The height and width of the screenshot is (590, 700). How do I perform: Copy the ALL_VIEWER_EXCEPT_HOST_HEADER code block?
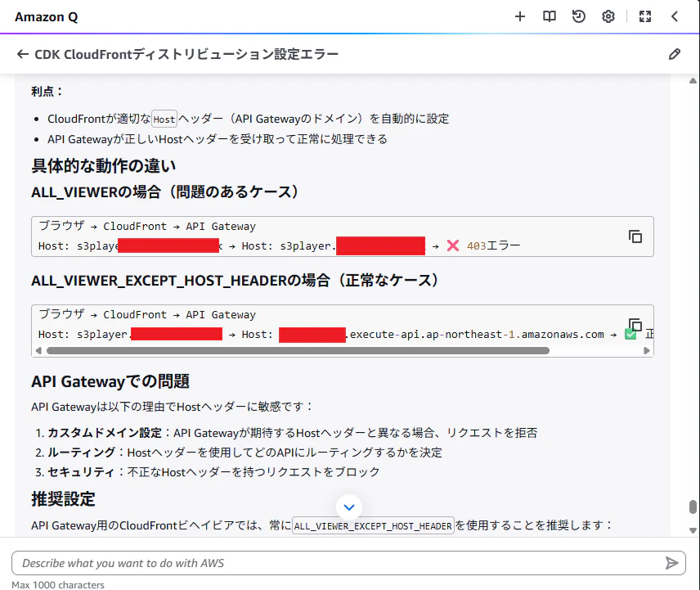[x=635, y=325]
